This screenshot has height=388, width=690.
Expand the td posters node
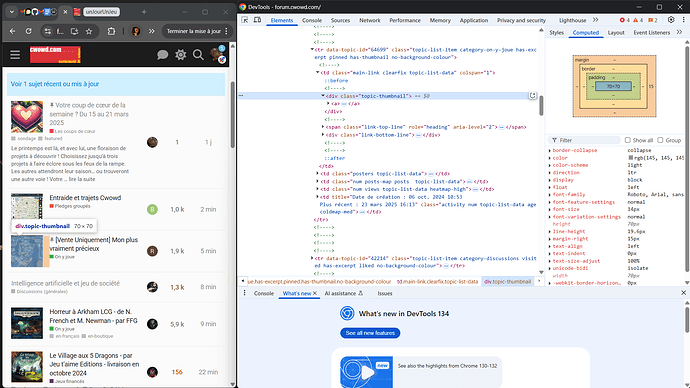pos(317,173)
